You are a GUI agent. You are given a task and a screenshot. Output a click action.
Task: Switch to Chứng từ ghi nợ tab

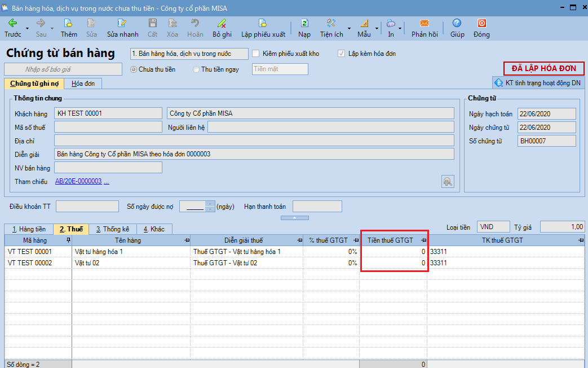point(34,84)
